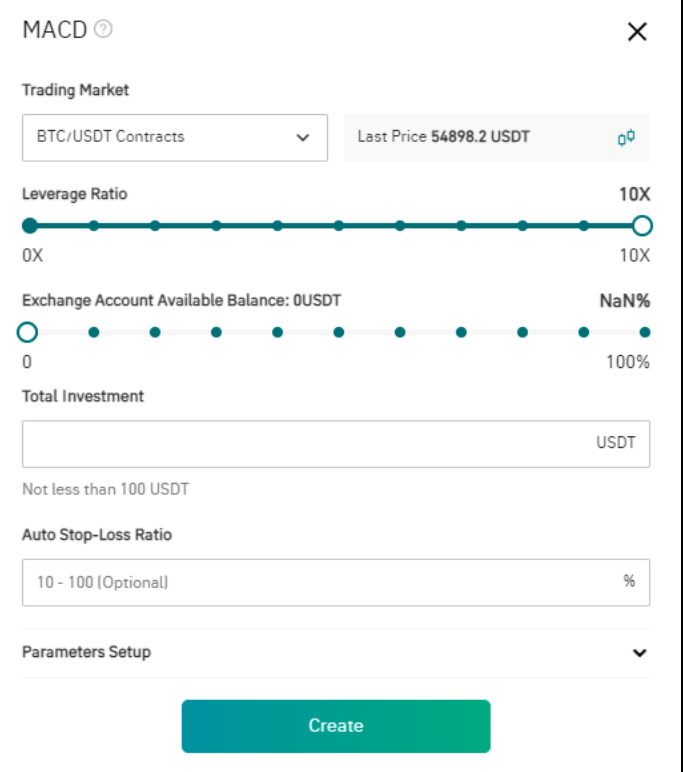Click the Create button

[x=336, y=726]
